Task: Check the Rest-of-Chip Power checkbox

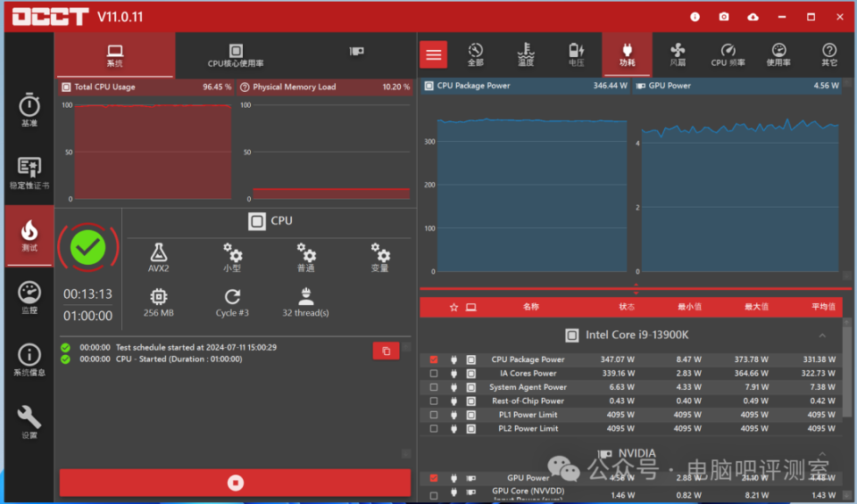Action: coord(434,401)
